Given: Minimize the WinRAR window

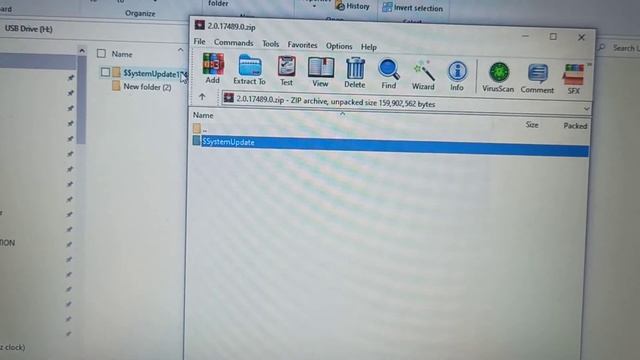Looking at the screenshot, I should point(525,36).
